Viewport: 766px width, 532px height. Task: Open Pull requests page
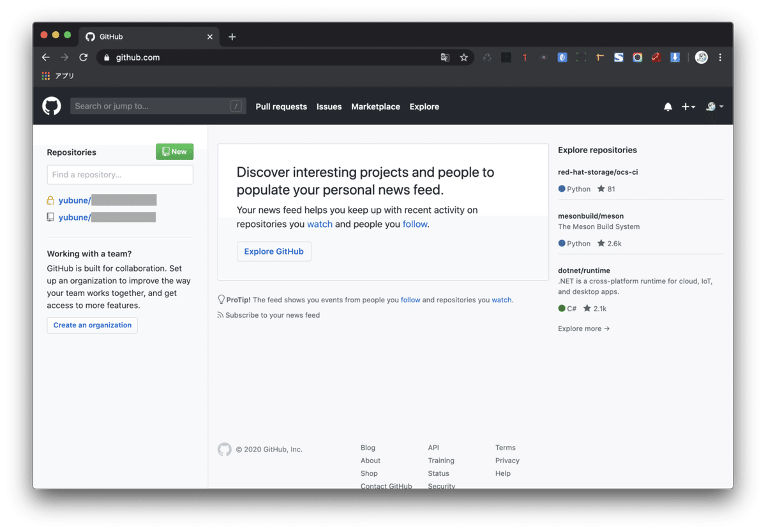tap(282, 107)
